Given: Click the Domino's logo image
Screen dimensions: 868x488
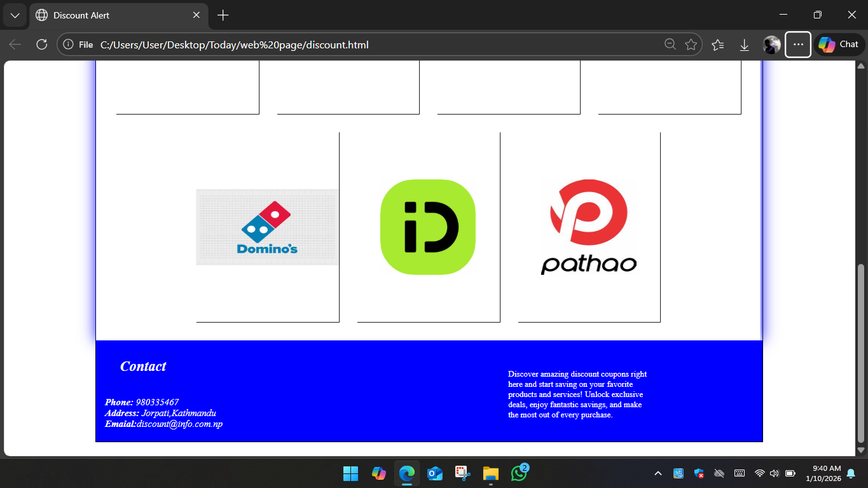Looking at the screenshot, I should [x=267, y=227].
